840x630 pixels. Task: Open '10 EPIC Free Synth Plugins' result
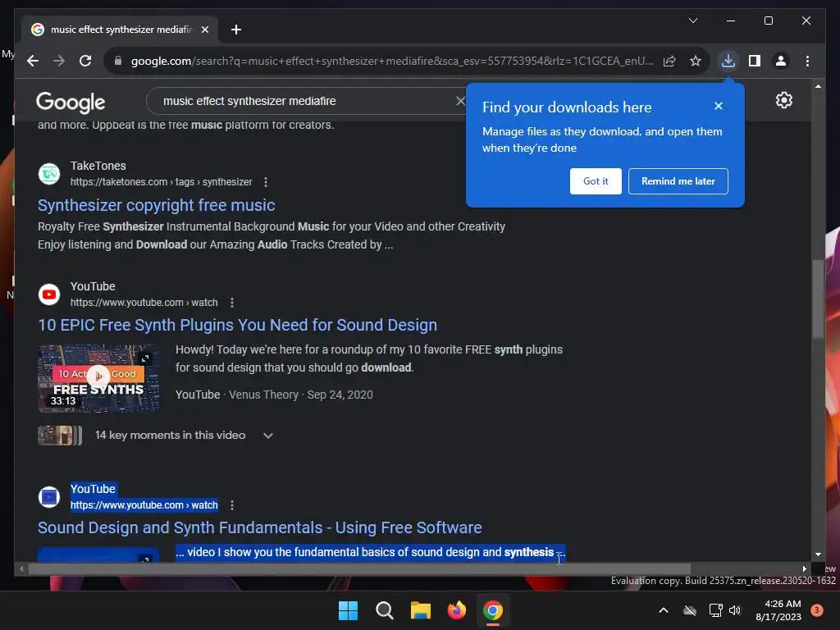pos(237,325)
